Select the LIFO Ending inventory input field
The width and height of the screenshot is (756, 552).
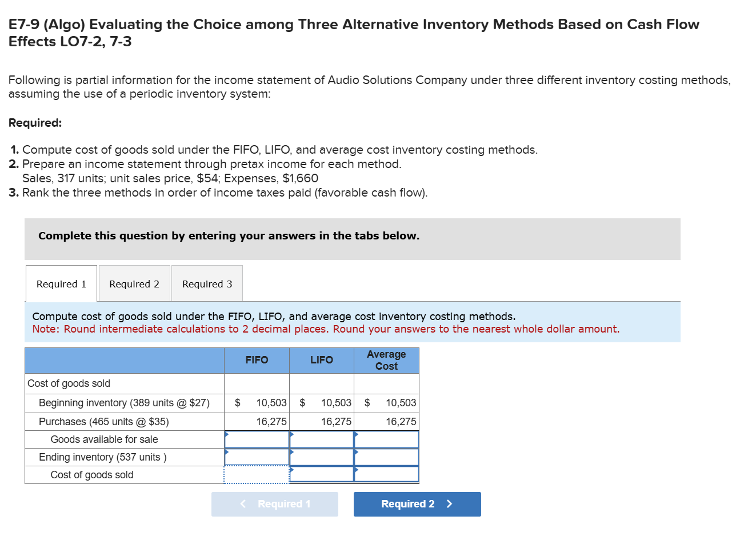coord(323,457)
